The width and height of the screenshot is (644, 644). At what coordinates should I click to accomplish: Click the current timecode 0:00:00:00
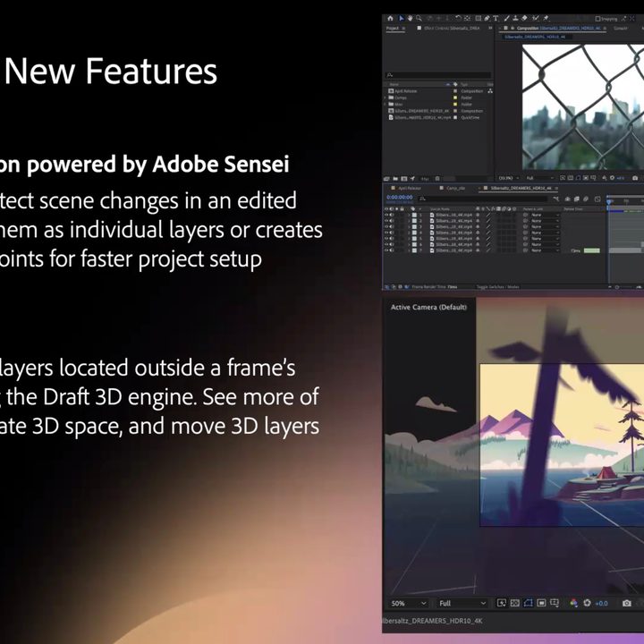coord(399,198)
